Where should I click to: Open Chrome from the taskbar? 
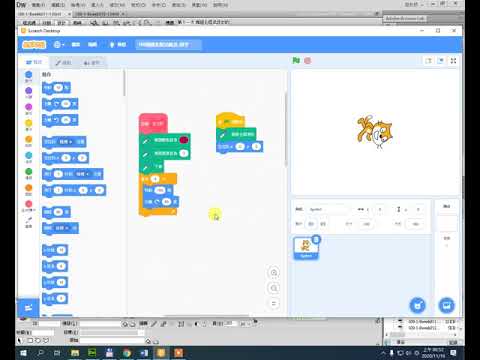click(126, 353)
